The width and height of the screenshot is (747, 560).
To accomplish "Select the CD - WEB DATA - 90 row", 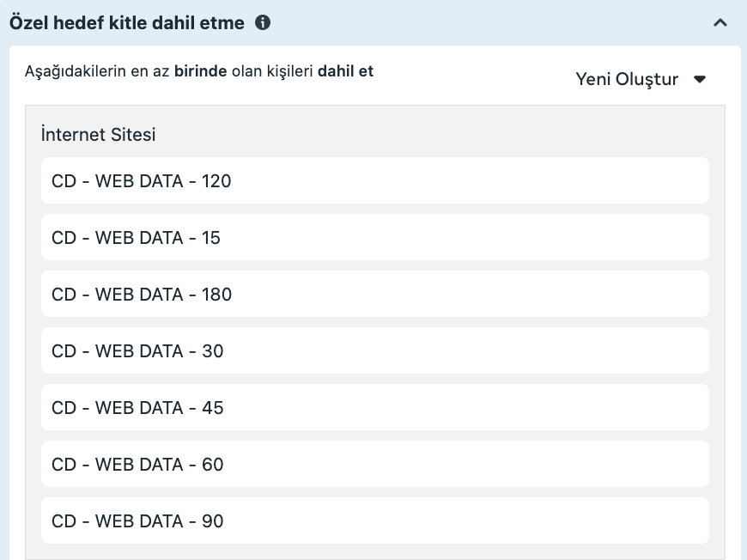I will [374, 521].
